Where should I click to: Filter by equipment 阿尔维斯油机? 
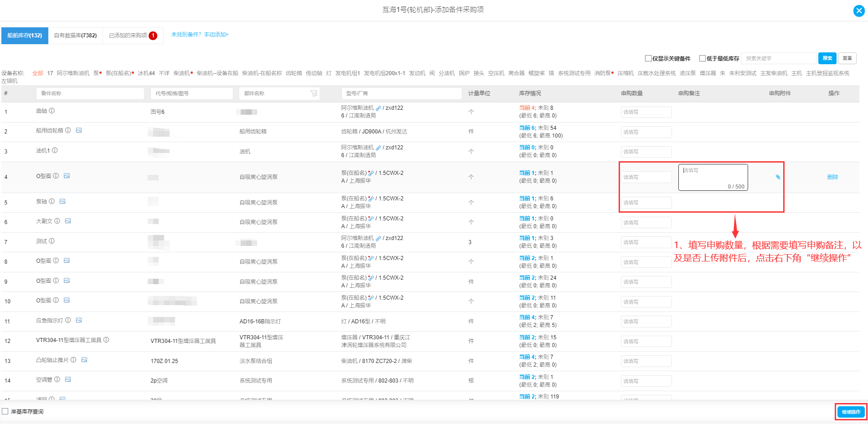click(73, 73)
